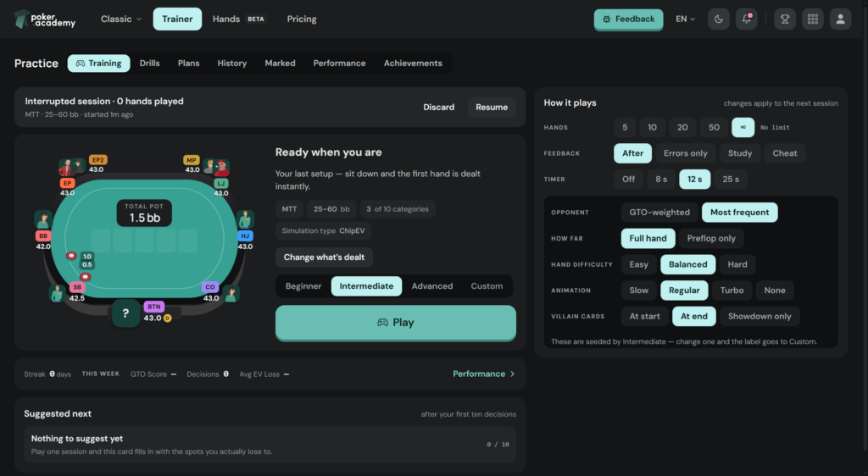This screenshot has width=868, height=476.
Task: Open the Classic dropdown
Action: [121, 19]
